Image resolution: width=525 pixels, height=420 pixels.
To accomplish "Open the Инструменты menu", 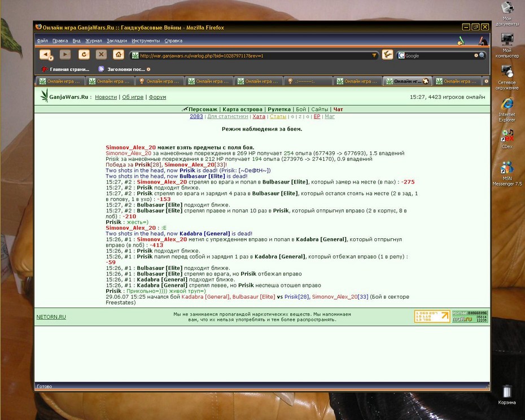I will point(145,41).
